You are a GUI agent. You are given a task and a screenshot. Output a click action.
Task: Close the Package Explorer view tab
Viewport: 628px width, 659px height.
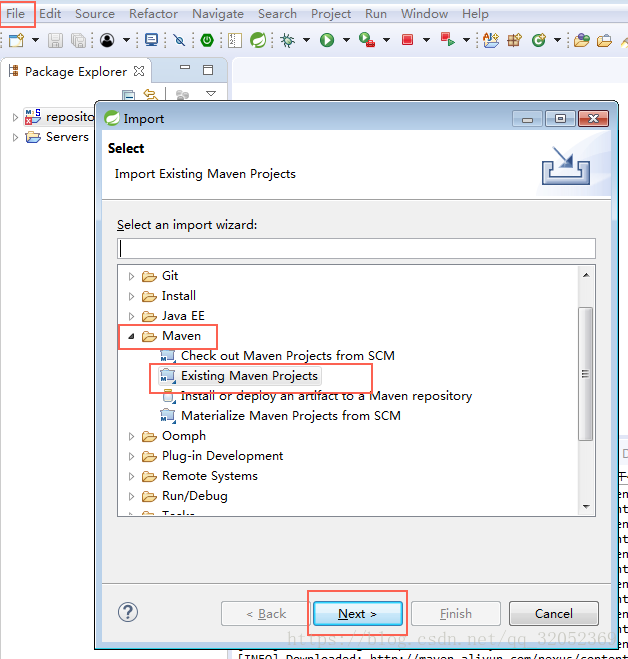139,71
